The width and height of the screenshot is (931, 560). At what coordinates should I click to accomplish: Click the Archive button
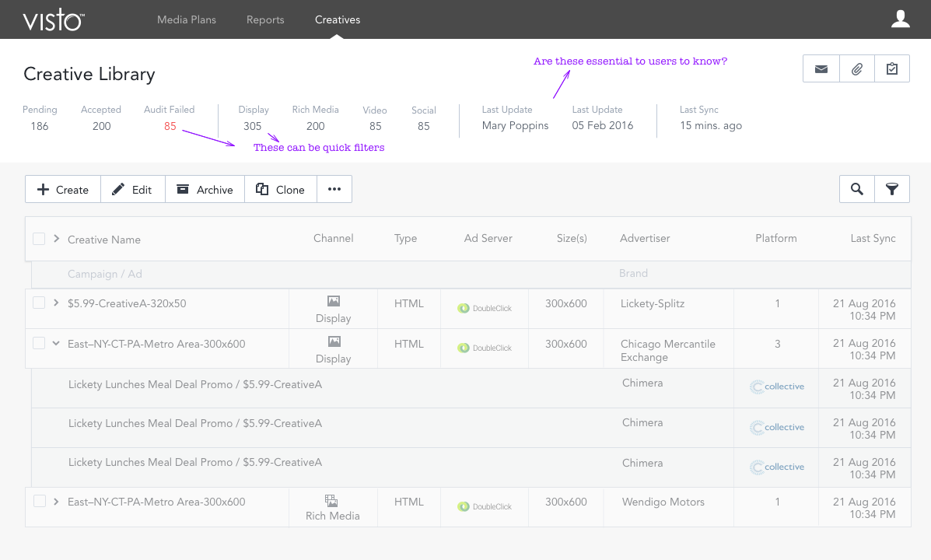[205, 189]
